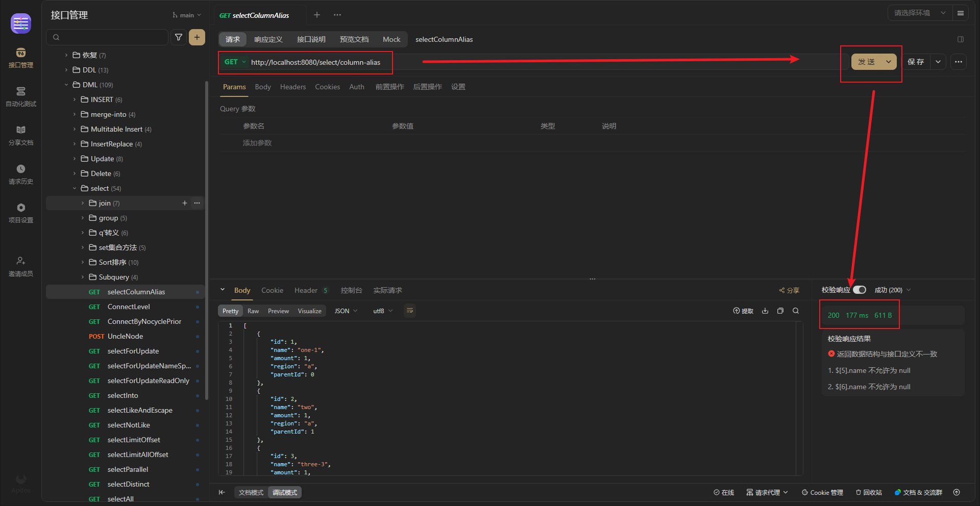Open the 响应定义 tab

click(x=268, y=39)
